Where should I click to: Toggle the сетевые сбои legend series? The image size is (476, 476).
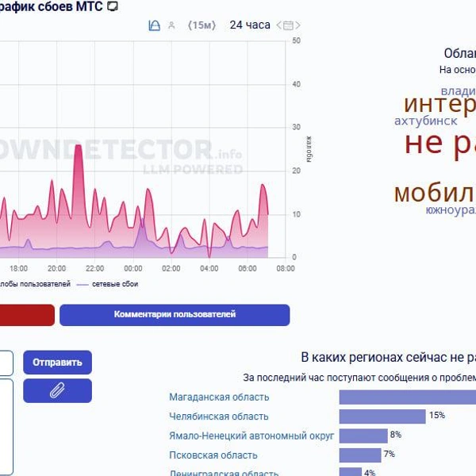coord(107,284)
